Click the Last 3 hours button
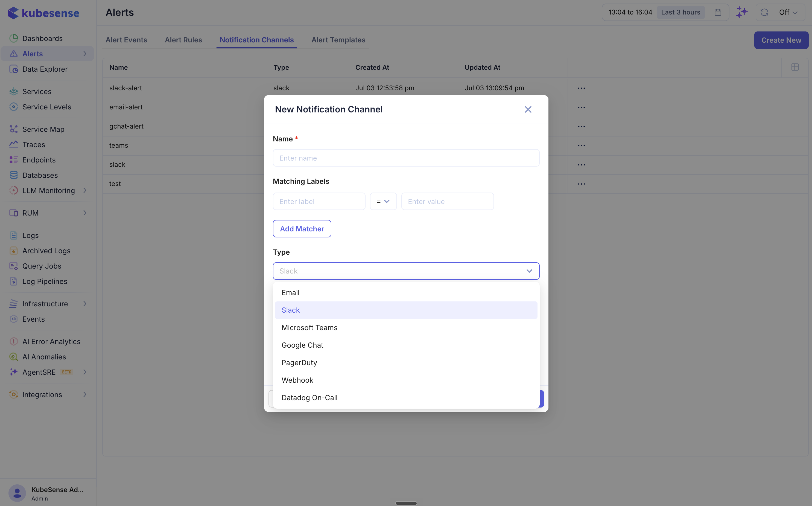Viewport: 812px width, 506px height. pyautogui.click(x=680, y=12)
